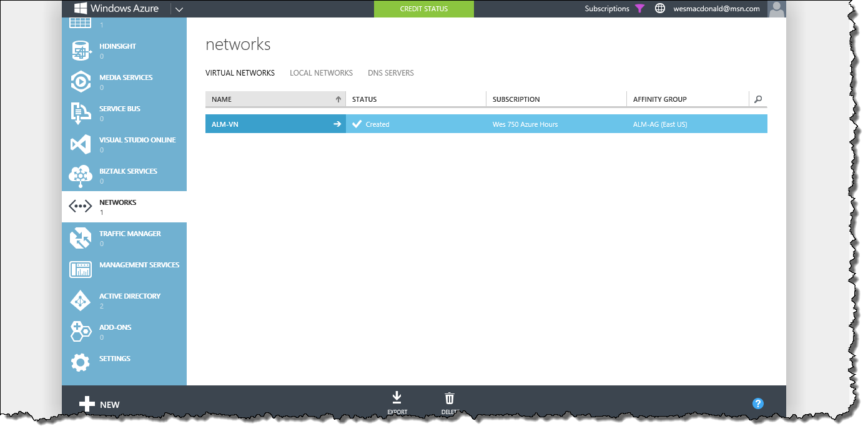Image resolution: width=868 pixels, height=431 pixels.
Task: Switch to the DNS Servers tab
Action: click(x=391, y=73)
